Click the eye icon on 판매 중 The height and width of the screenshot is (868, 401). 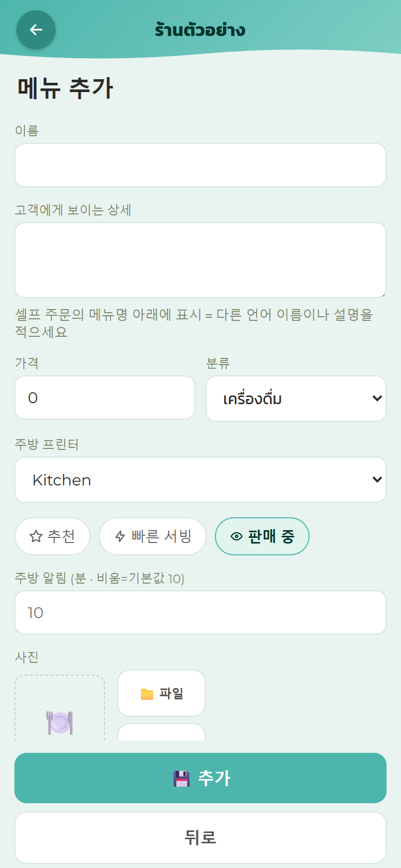[x=236, y=536]
